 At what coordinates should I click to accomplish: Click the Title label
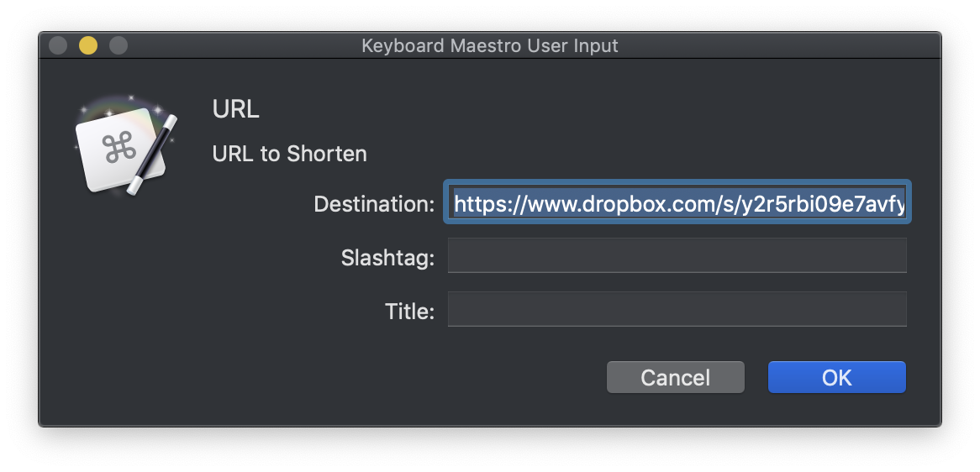point(409,311)
